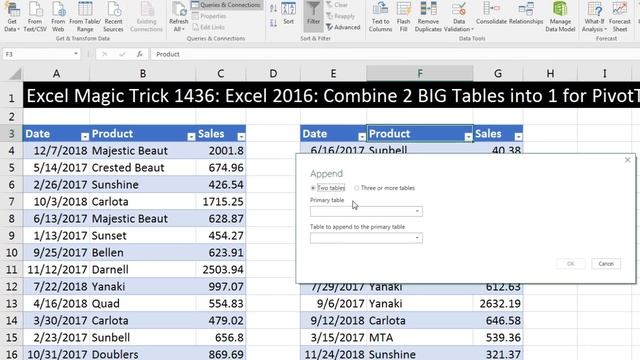Click the Select All corner triangle

click(x=15, y=74)
